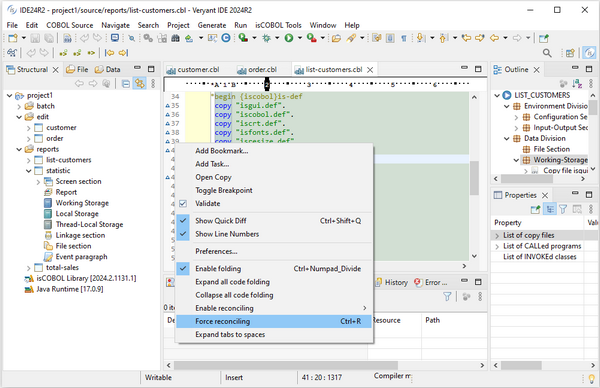Collapse the project1 tree node
The height and width of the screenshot is (388, 600).
pyautogui.click(x=10, y=95)
